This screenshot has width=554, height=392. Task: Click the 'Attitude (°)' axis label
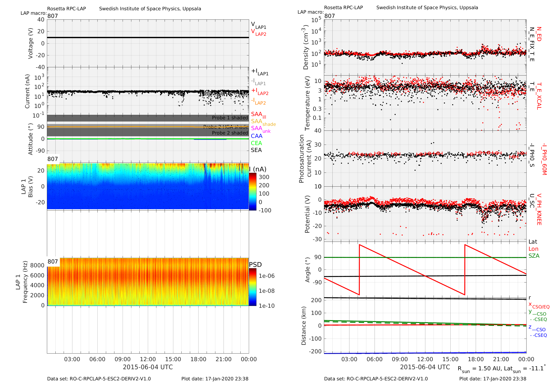pyautogui.click(x=30, y=139)
